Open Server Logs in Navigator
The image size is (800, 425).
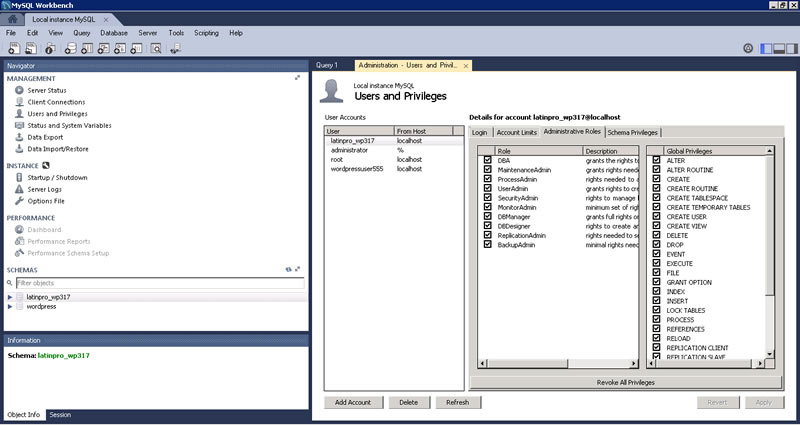[x=44, y=189]
